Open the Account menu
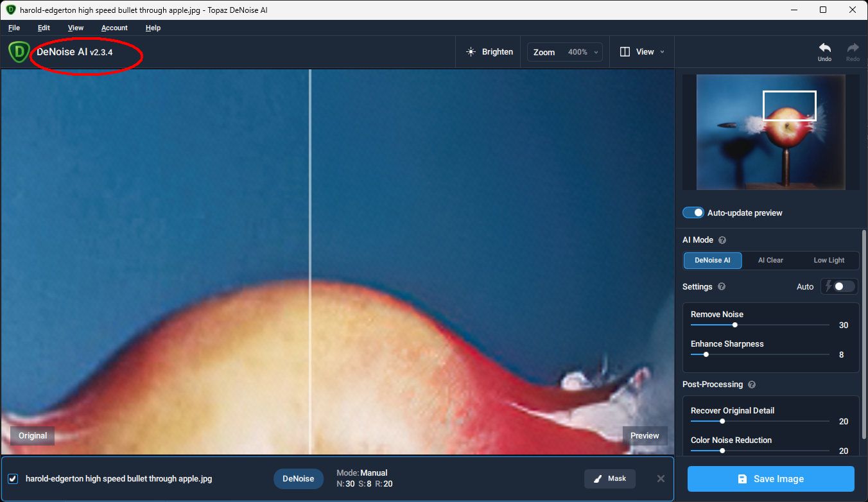The image size is (868, 502). click(x=114, y=28)
